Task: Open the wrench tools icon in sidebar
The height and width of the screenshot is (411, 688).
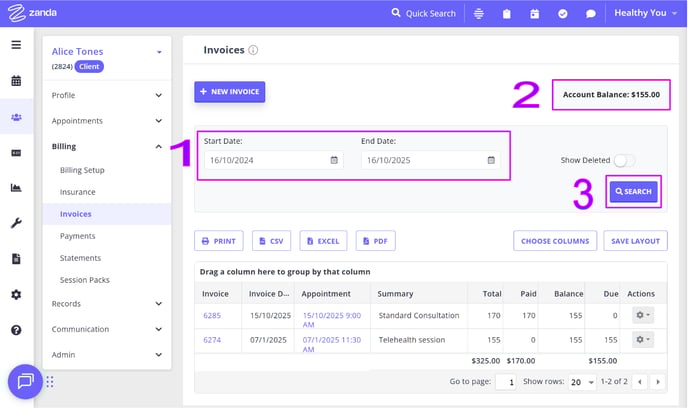Action: pos(16,223)
